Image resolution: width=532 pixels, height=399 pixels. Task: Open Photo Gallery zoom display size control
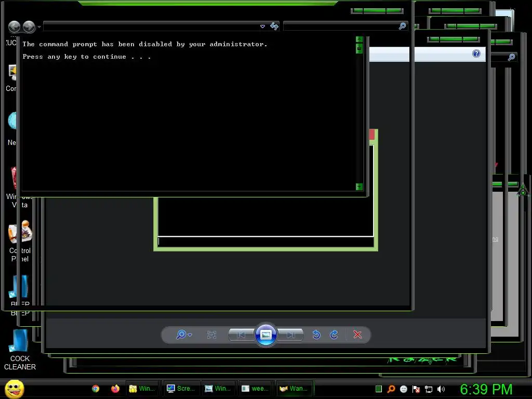tap(184, 335)
